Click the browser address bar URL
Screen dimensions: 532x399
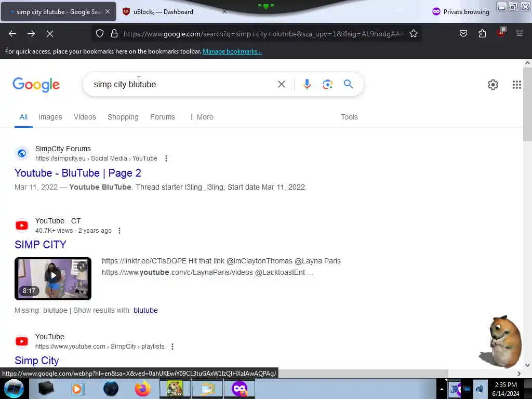tap(263, 34)
